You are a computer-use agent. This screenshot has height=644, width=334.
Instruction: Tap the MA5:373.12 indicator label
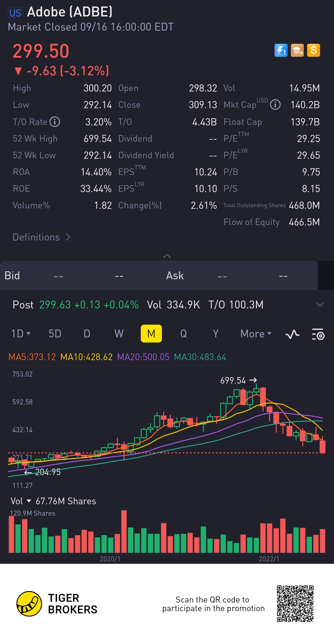[32, 357]
